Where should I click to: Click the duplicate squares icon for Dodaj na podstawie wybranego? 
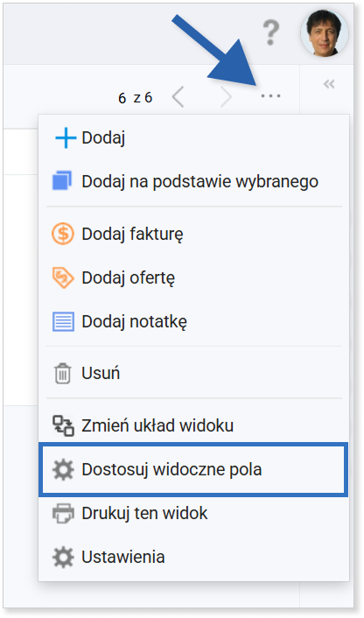(63, 181)
